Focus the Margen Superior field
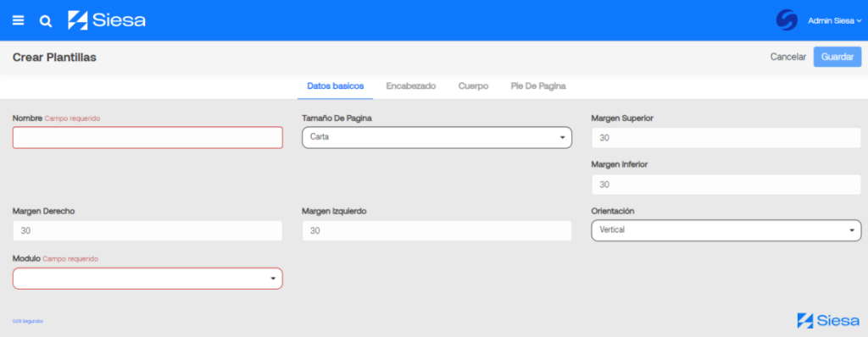Viewport: 868px width, 337px height. (726, 138)
